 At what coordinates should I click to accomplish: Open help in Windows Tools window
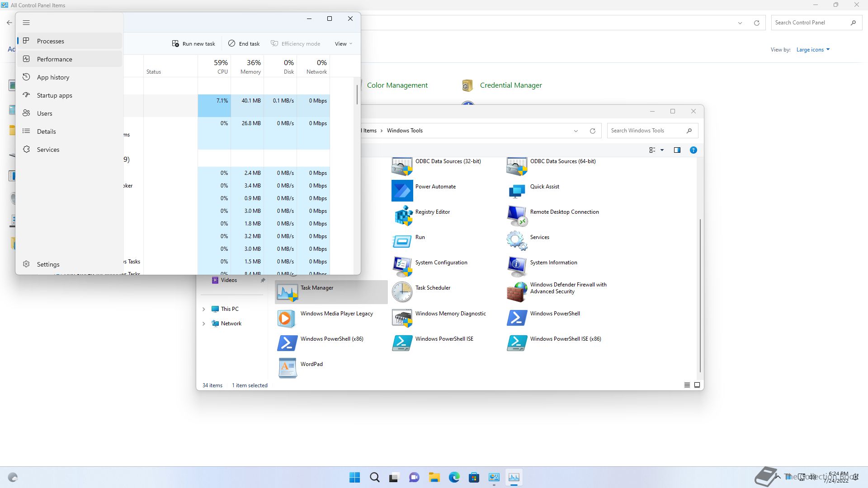coord(693,150)
